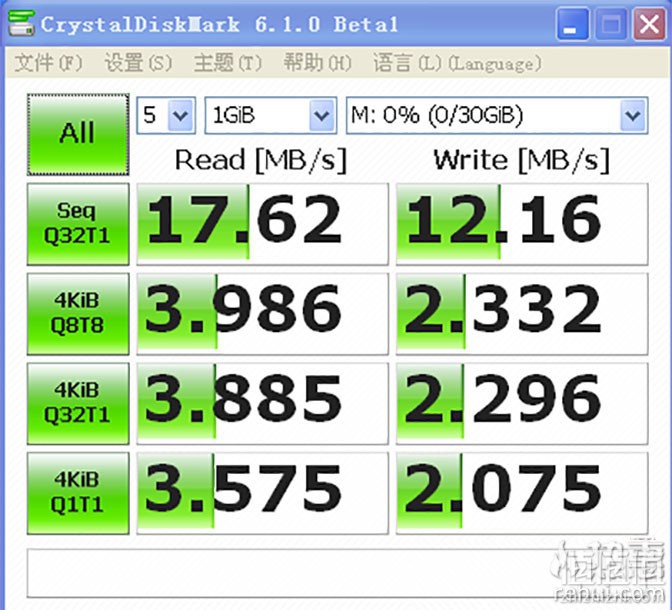Select the 4KiB Q32T1 read value 3.885
672x610 pixels.
[x=262, y=403]
